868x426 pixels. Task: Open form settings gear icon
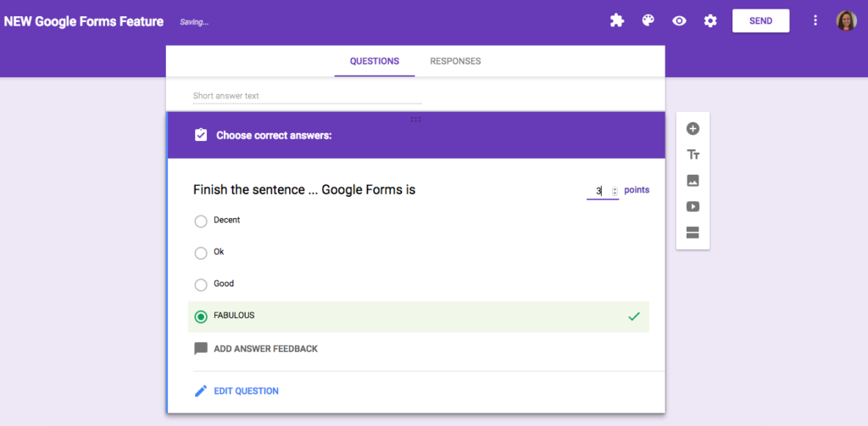710,21
